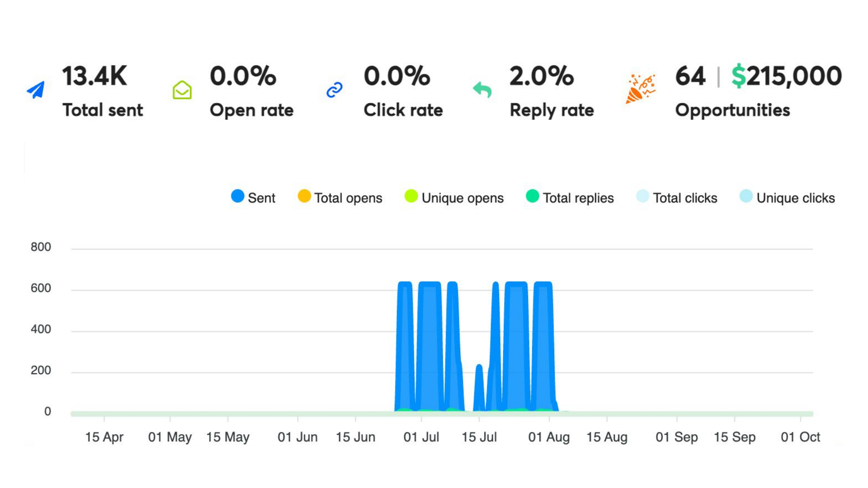The image size is (868, 488).
Task: Toggle Unique clicks legend entry
Action: (x=746, y=197)
